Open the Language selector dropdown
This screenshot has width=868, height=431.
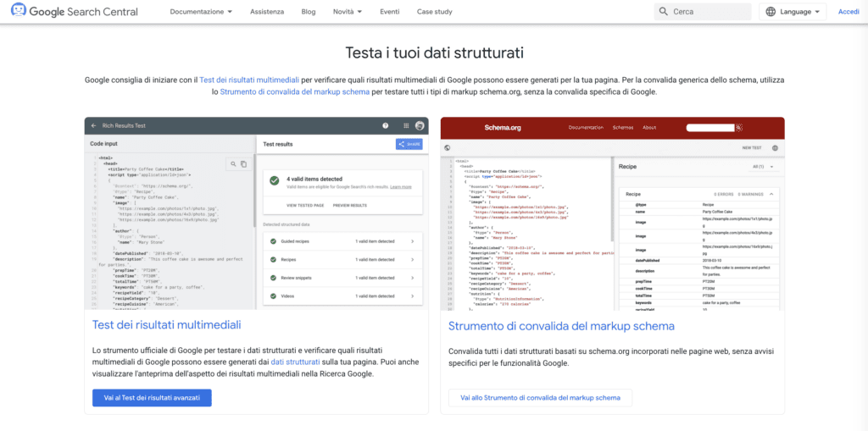click(x=793, y=12)
